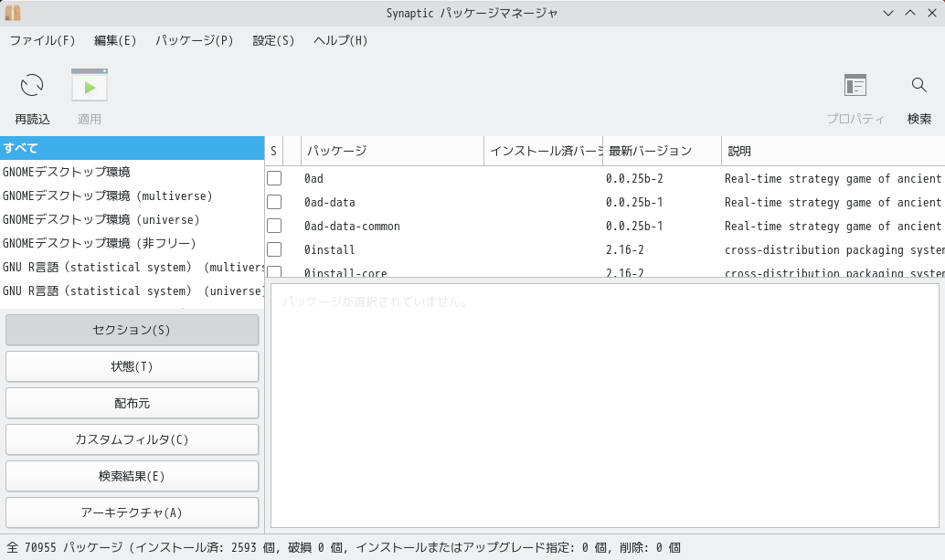Viewport: 945px width, 560px height.
Task: Select GNOMEデスクトップ環境 (multiverse) section
Action: [x=132, y=195]
